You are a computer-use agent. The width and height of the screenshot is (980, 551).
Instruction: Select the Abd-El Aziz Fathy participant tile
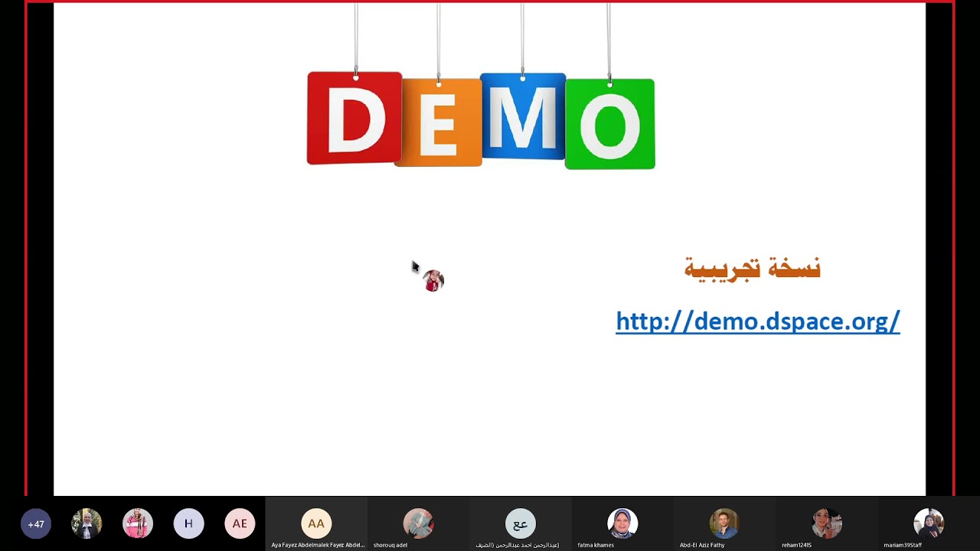pos(724,524)
